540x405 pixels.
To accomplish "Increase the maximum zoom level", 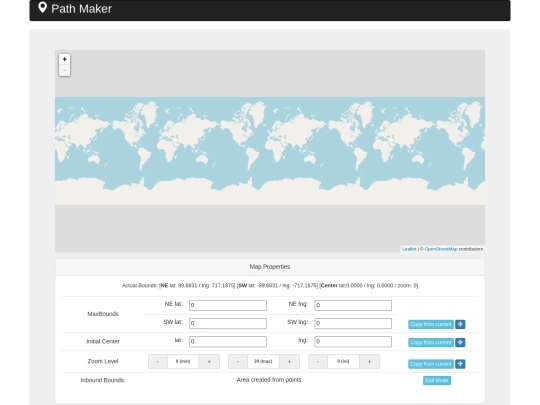I will 289,362.
